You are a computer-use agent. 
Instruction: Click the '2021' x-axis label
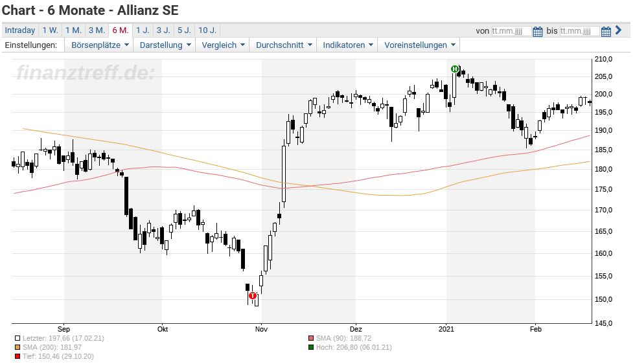tap(446, 329)
